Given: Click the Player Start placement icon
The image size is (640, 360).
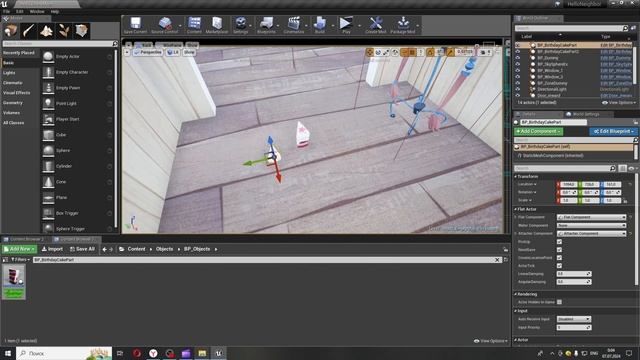Looking at the screenshot, I should pyautogui.click(x=48, y=119).
